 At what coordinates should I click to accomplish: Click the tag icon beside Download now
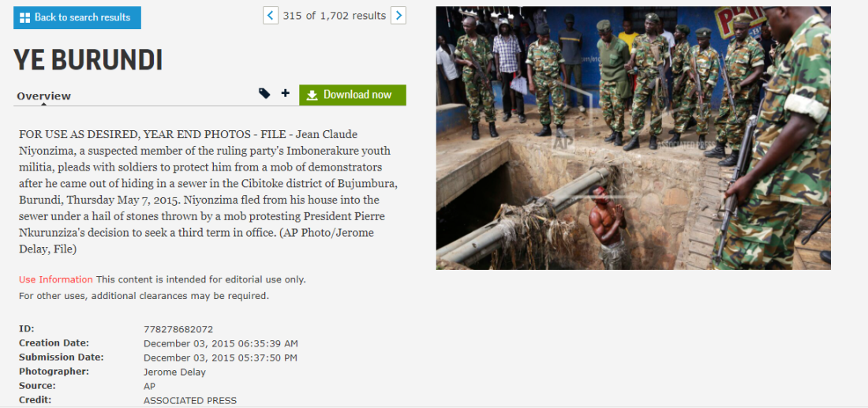pos(264,94)
